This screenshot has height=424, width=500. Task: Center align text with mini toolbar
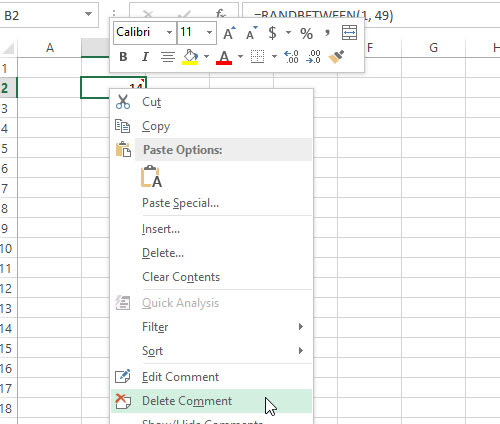pos(168,57)
